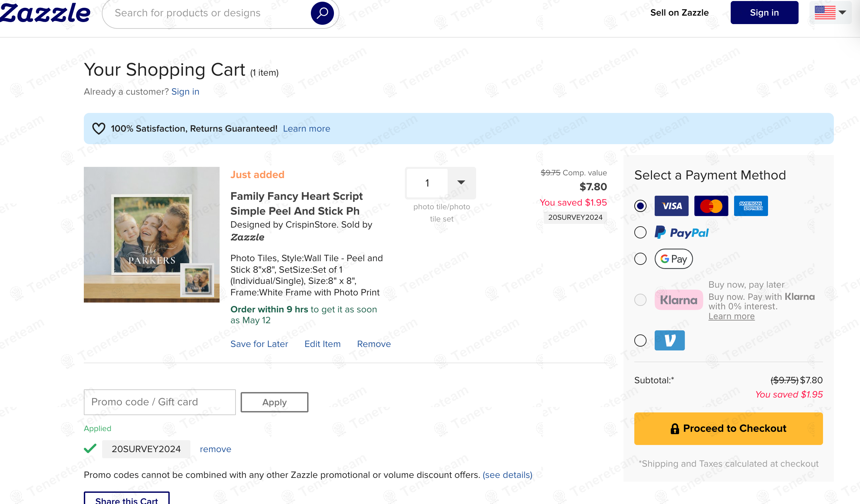Click the Venmo logo icon
This screenshot has width=860, height=504.
pos(669,340)
